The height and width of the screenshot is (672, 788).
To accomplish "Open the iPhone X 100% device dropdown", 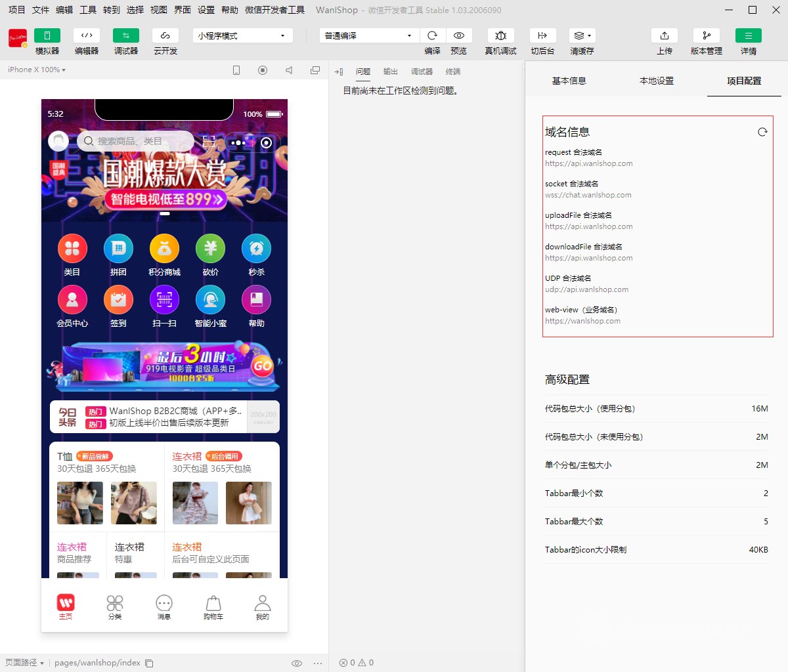I will (37, 70).
